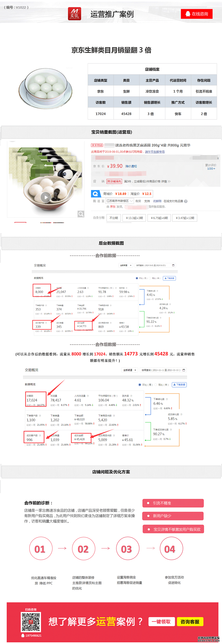Click the 店铺满免 promotion tag

(114, 181)
